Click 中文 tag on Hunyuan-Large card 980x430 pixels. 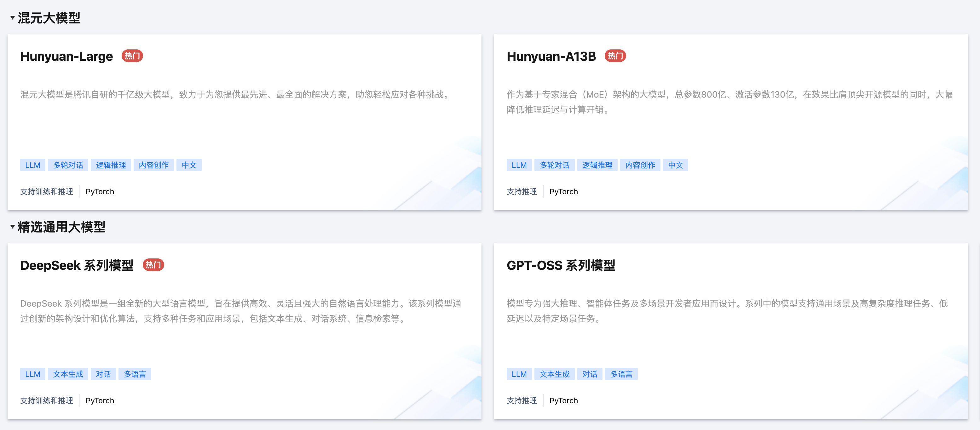[x=189, y=165]
